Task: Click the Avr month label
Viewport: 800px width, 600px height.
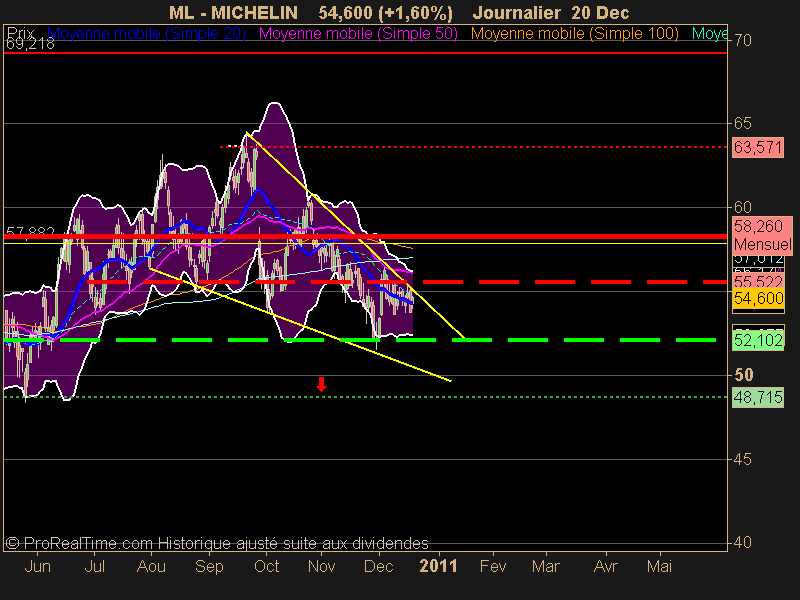Action: (x=606, y=566)
